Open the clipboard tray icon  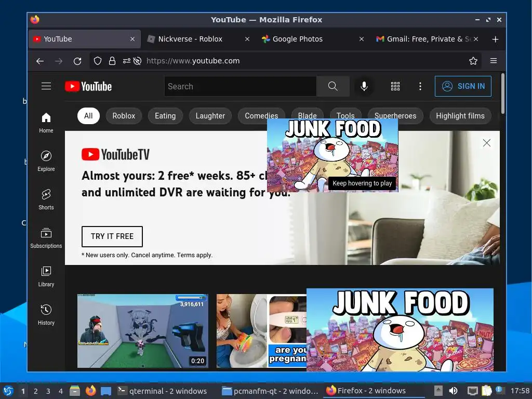[486, 391]
